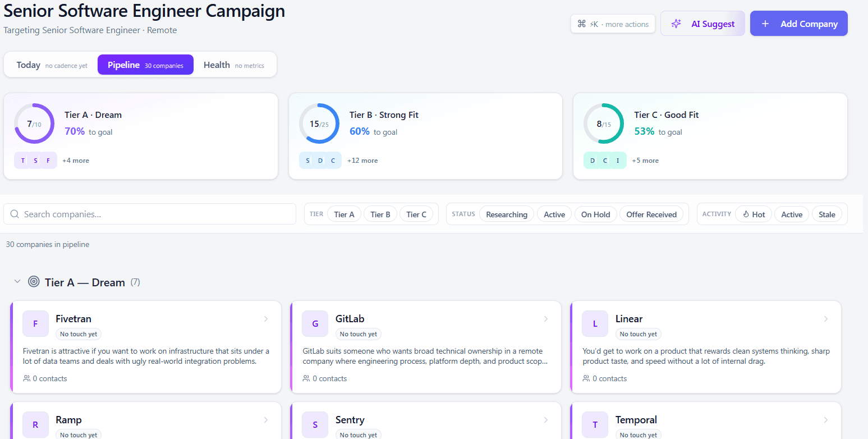Open the Fivetran company name
Image resolution: width=868 pixels, height=439 pixels.
(x=74, y=319)
